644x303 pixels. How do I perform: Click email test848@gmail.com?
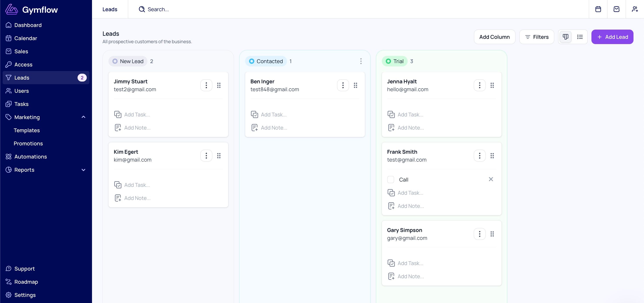[274, 89]
